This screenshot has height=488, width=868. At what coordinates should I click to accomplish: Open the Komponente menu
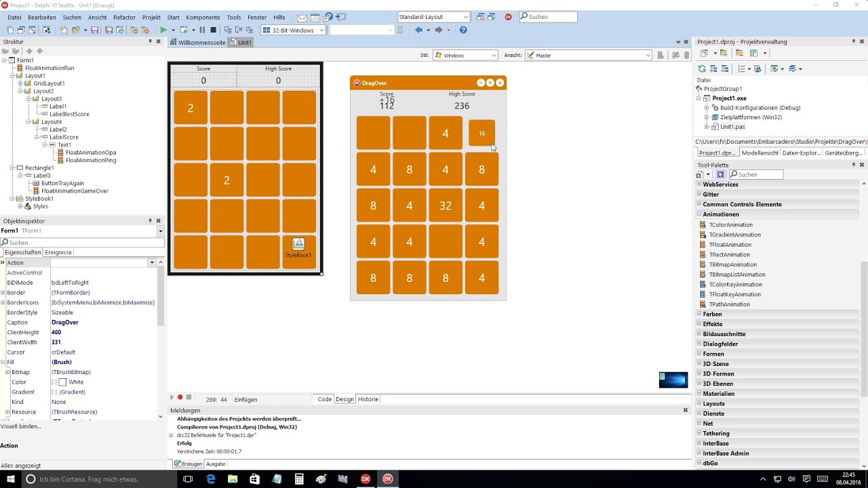[203, 18]
